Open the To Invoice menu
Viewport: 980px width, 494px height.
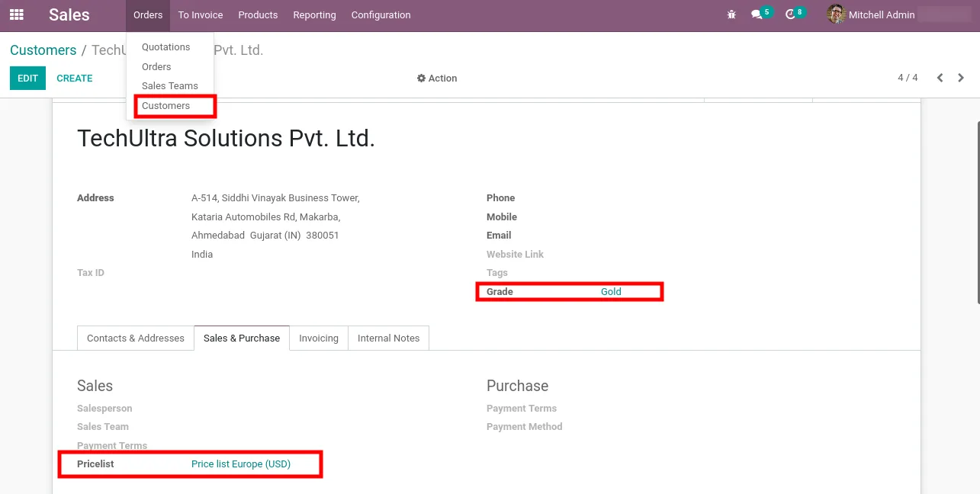[201, 15]
